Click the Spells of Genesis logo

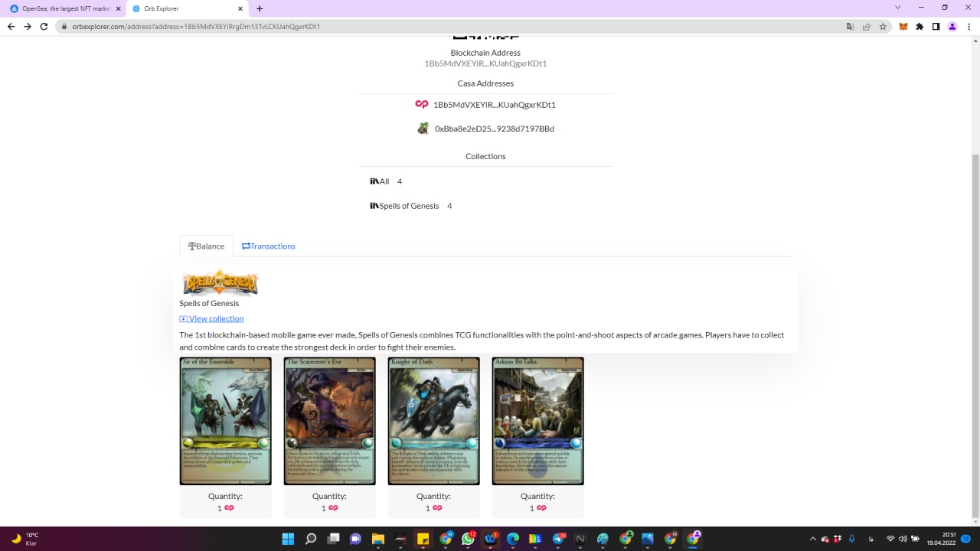pyautogui.click(x=220, y=282)
